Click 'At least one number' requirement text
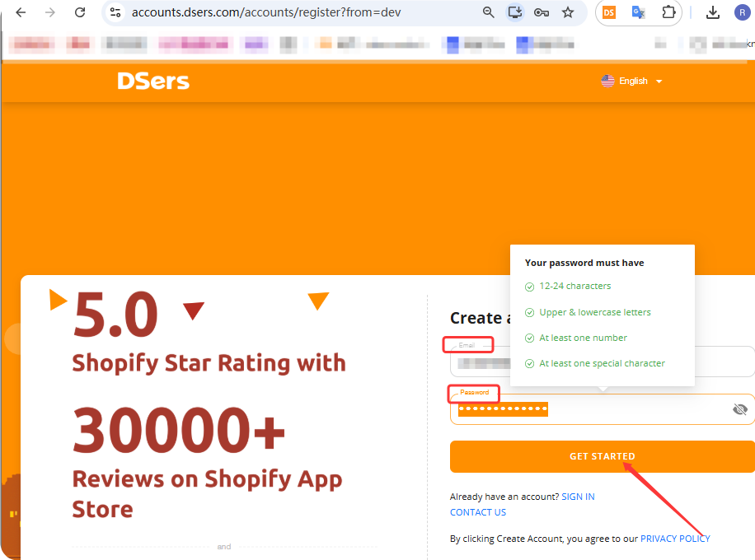The height and width of the screenshot is (560, 755). point(583,338)
